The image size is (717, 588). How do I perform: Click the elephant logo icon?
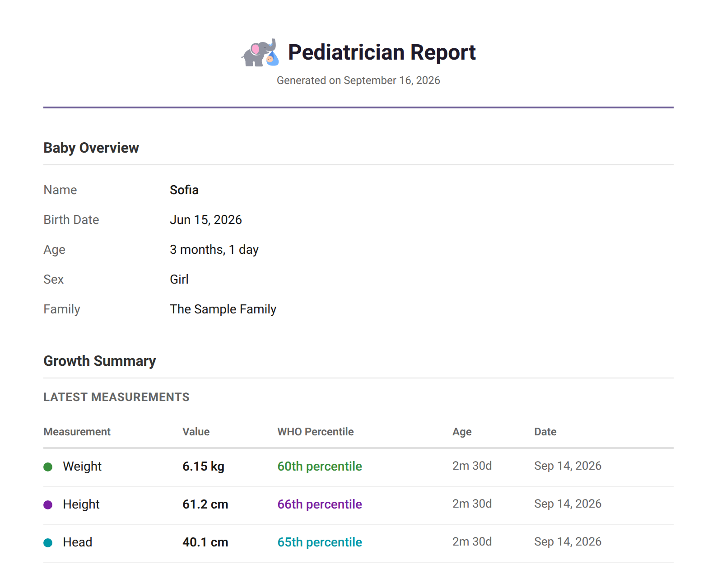(260, 52)
